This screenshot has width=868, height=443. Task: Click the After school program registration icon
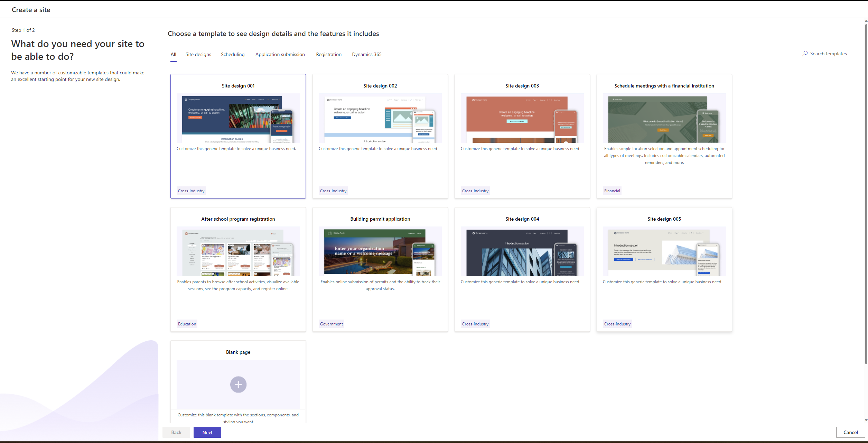pyautogui.click(x=238, y=252)
